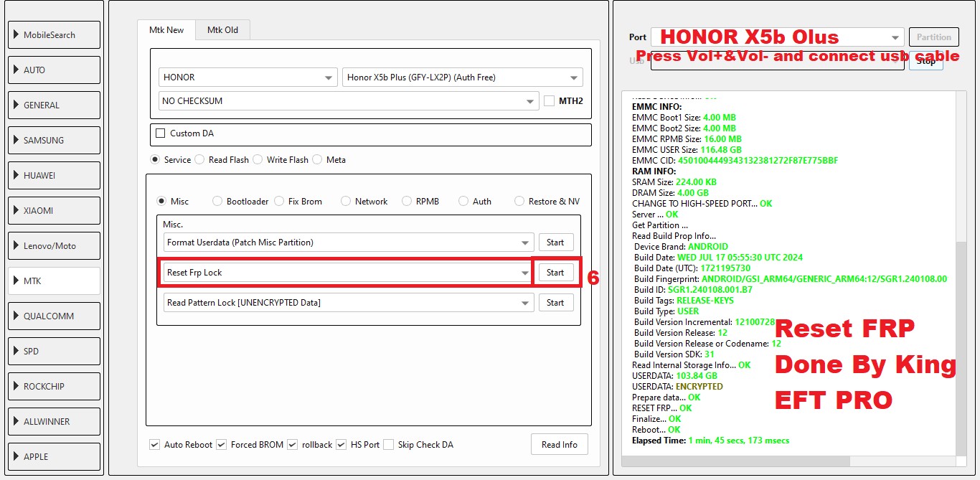Click the Read Info button
This screenshot has width=980, height=480.
pos(560,445)
